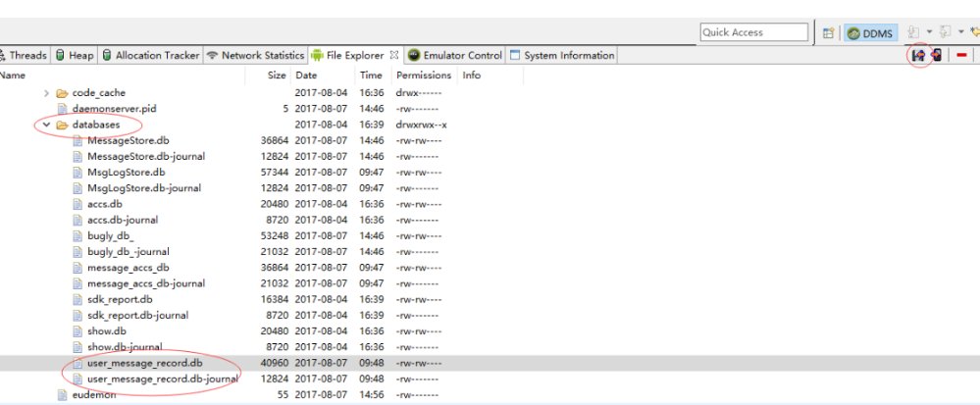Open dropdown arrow right of DDMS button
Image resolution: width=980 pixels, height=405 pixels.
929,32
